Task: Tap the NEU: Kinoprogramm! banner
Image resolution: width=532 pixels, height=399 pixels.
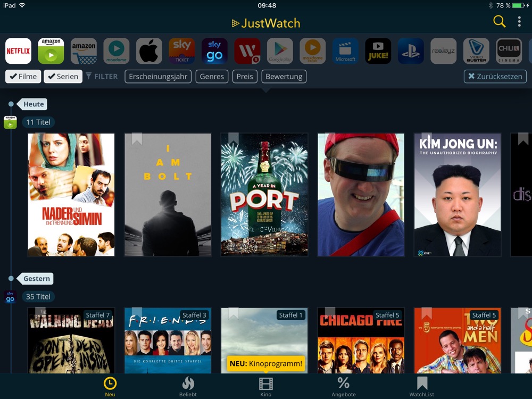Action: pyautogui.click(x=265, y=364)
